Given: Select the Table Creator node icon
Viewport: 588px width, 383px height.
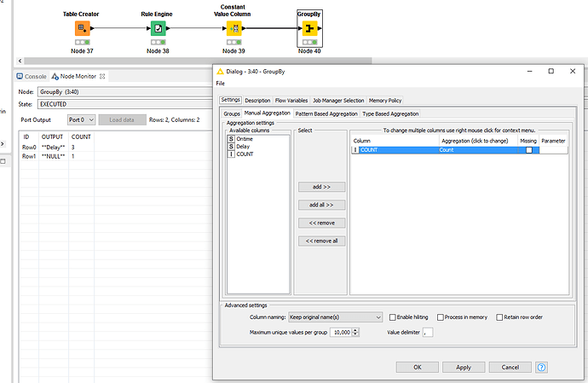Looking at the screenshot, I should click(x=82, y=28).
